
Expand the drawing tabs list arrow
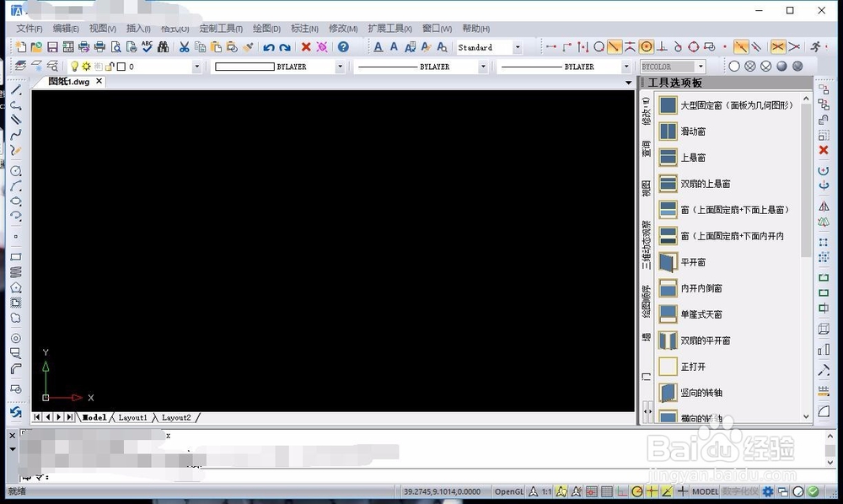point(628,83)
